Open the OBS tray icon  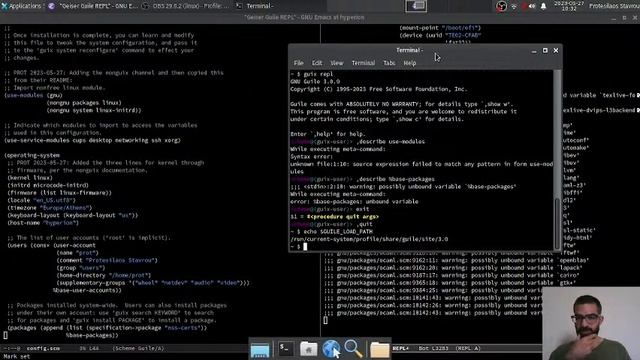point(501,6)
